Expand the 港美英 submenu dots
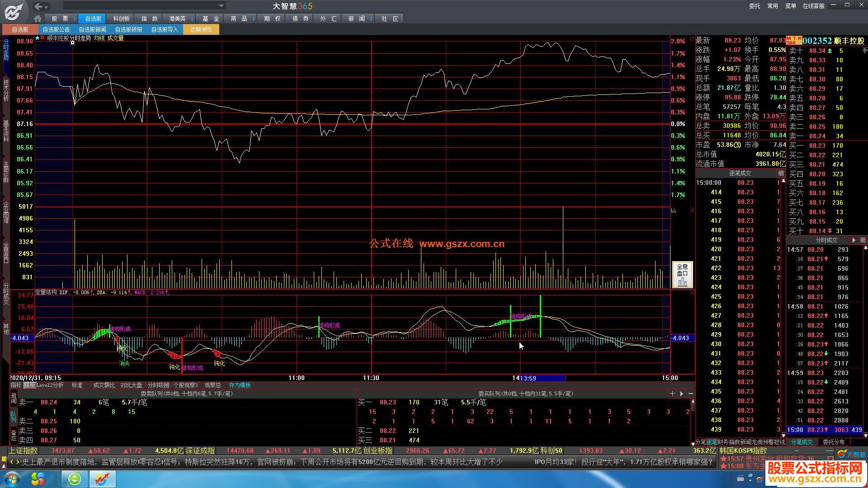868x488 pixels. coord(193,19)
